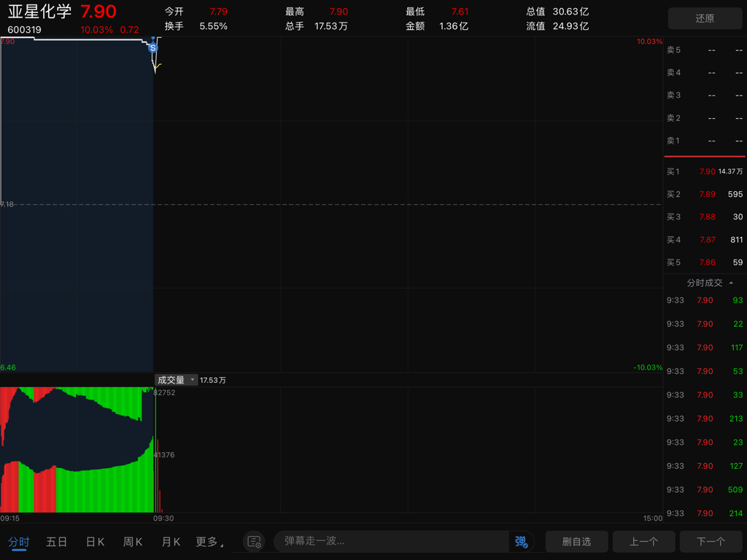The image size is (747, 560).
Task: Select the 买1 row at 7.90
Action: pyautogui.click(x=705, y=171)
